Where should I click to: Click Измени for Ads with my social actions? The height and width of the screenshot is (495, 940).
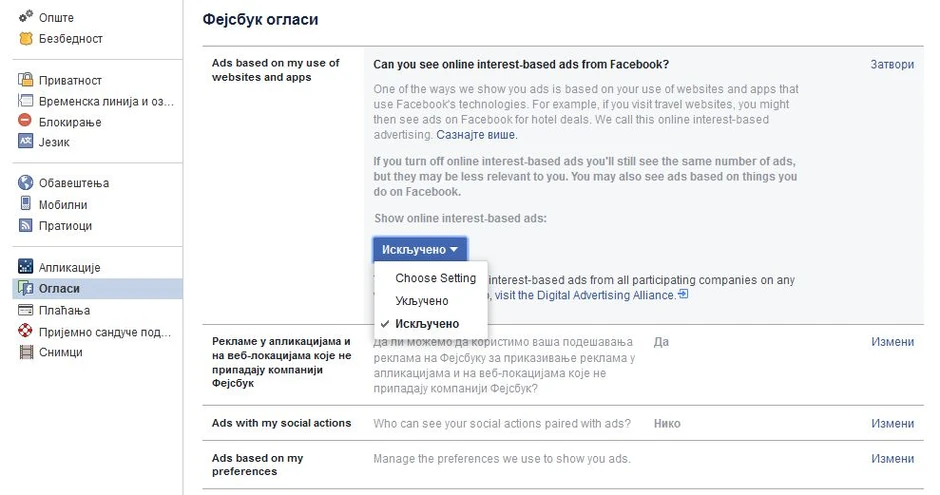tap(892, 423)
